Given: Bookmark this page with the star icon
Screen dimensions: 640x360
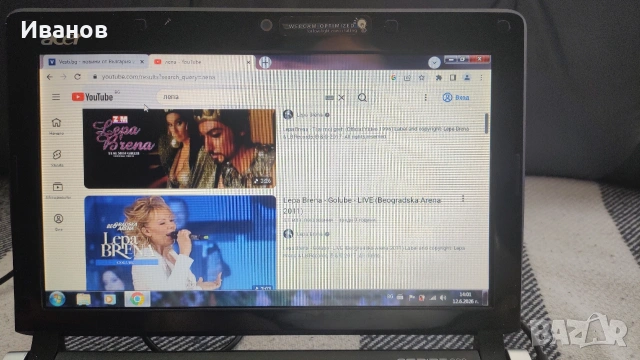Looking at the screenshot, I should (x=421, y=77).
